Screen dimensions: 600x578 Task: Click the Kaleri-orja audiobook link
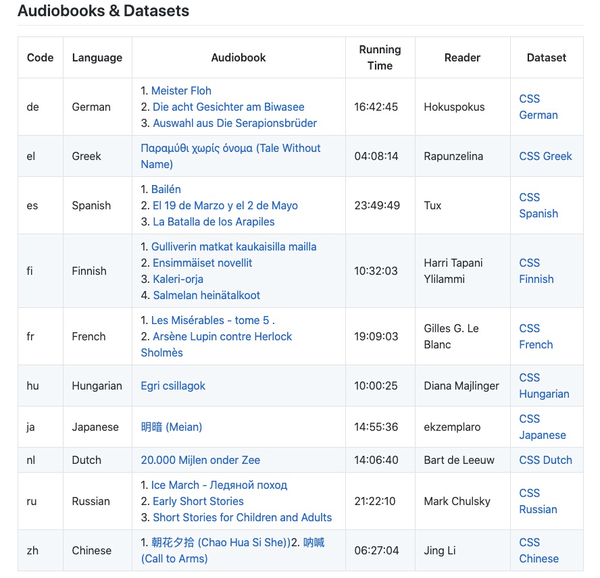[178, 279]
